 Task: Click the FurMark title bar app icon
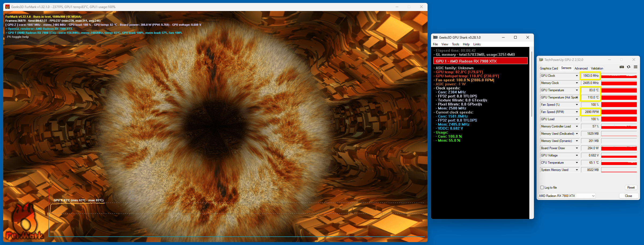pos(8,7)
